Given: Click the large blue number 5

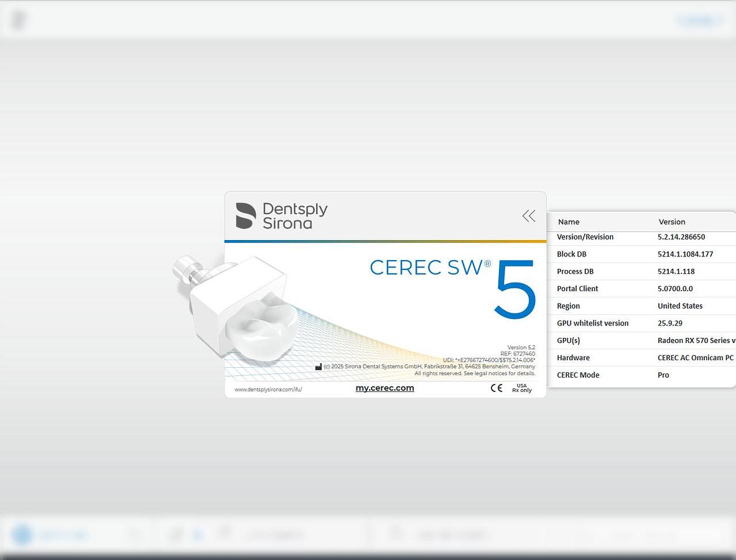Looking at the screenshot, I should click(x=515, y=289).
